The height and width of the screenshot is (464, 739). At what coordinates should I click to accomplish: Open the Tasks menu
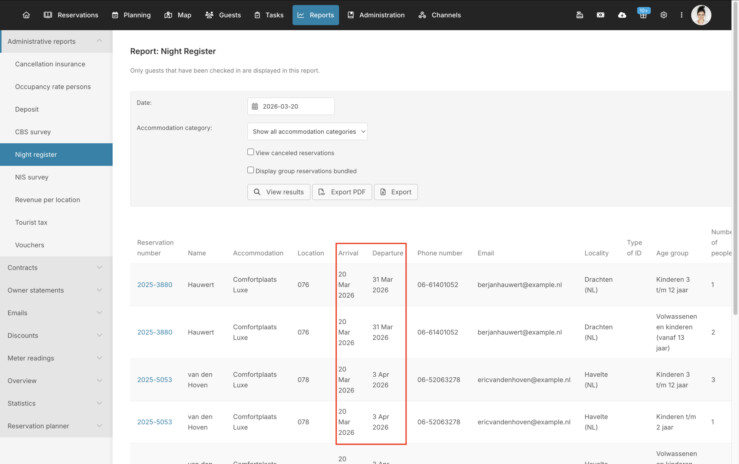click(269, 15)
